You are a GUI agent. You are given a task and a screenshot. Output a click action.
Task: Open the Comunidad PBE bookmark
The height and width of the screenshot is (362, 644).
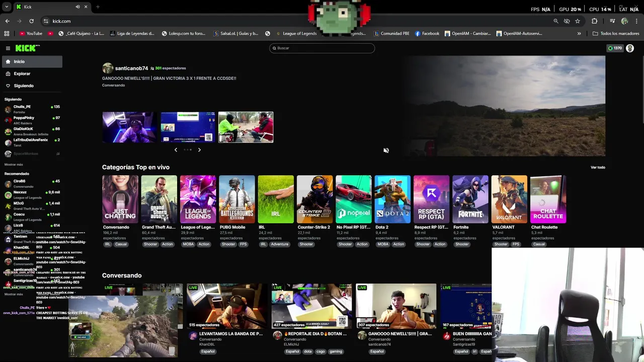391,34
